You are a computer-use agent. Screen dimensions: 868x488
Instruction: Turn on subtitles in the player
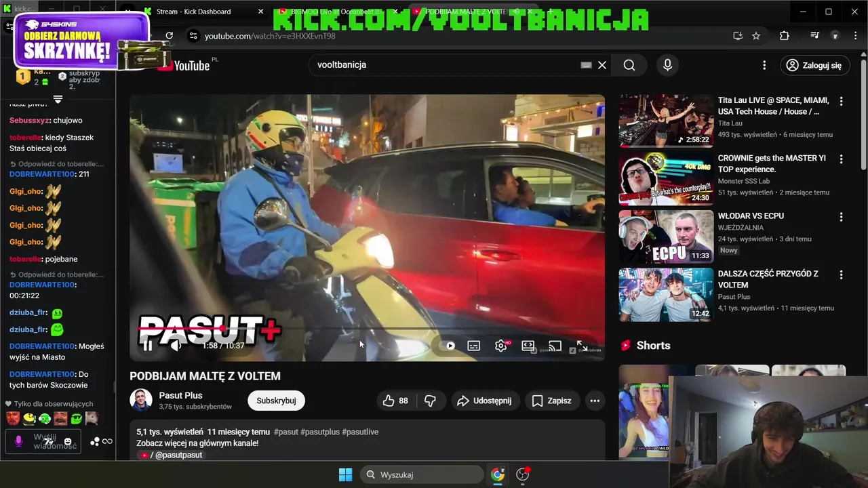tap(474, 346)
